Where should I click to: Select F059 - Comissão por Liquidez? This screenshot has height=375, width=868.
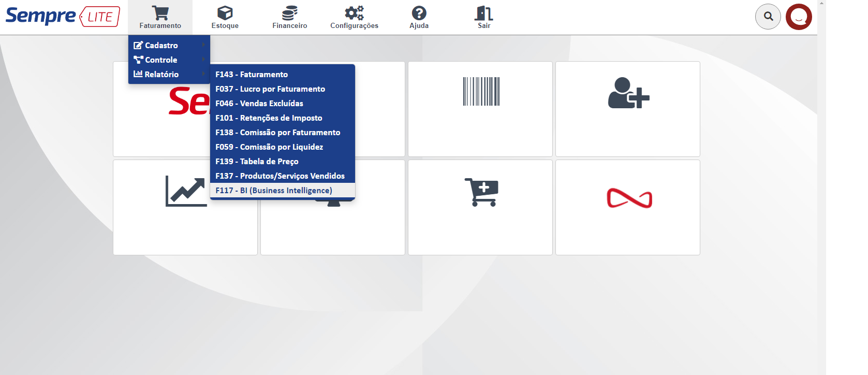(x=283, y=147)
